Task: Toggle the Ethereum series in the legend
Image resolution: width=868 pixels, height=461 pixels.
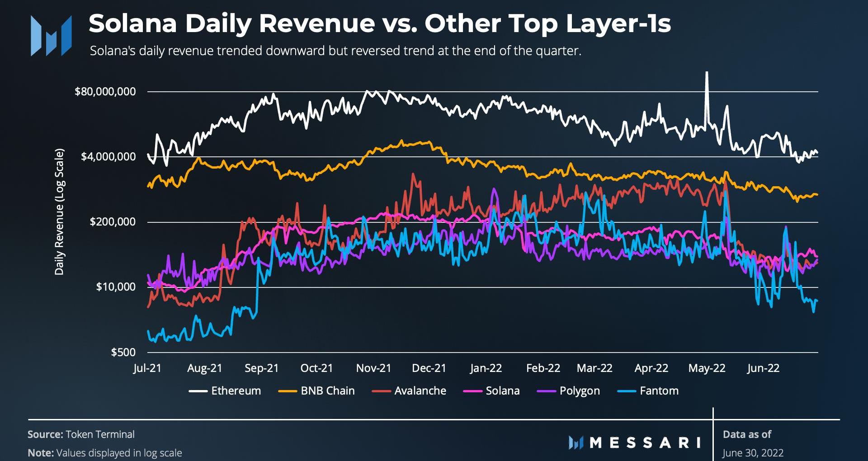Action: click(x=236, y=391)
